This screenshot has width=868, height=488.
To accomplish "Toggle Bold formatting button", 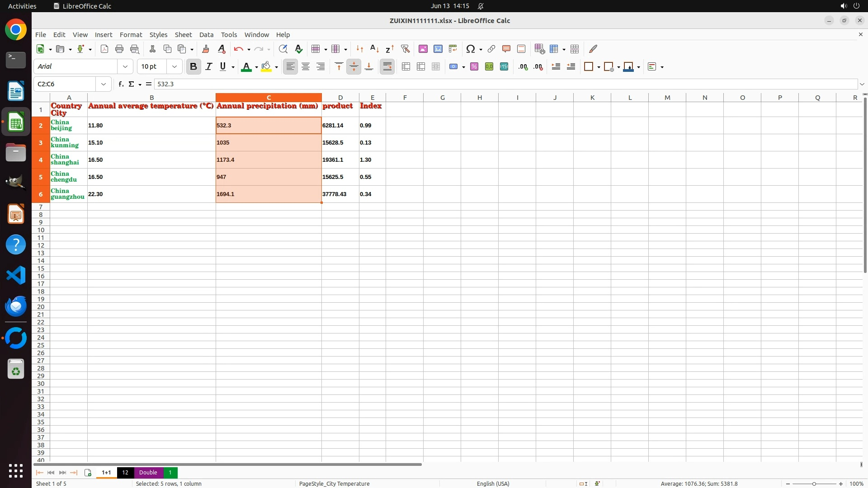I will (193, 67).
